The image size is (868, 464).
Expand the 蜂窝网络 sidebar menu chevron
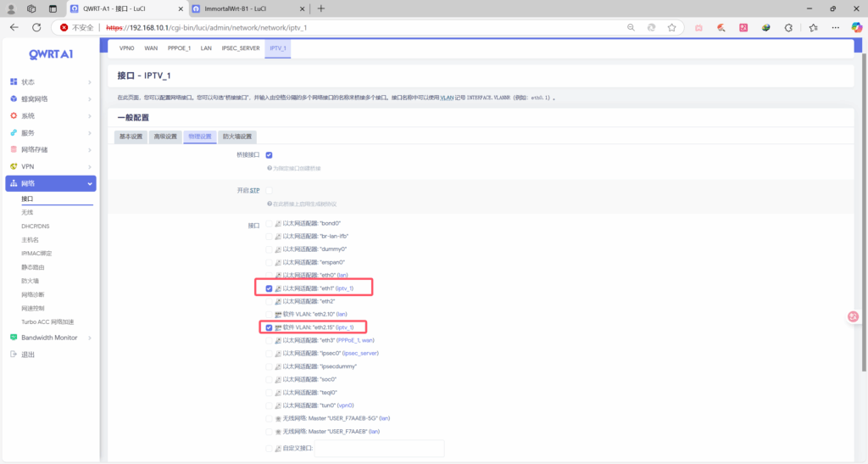coord(90,99)
